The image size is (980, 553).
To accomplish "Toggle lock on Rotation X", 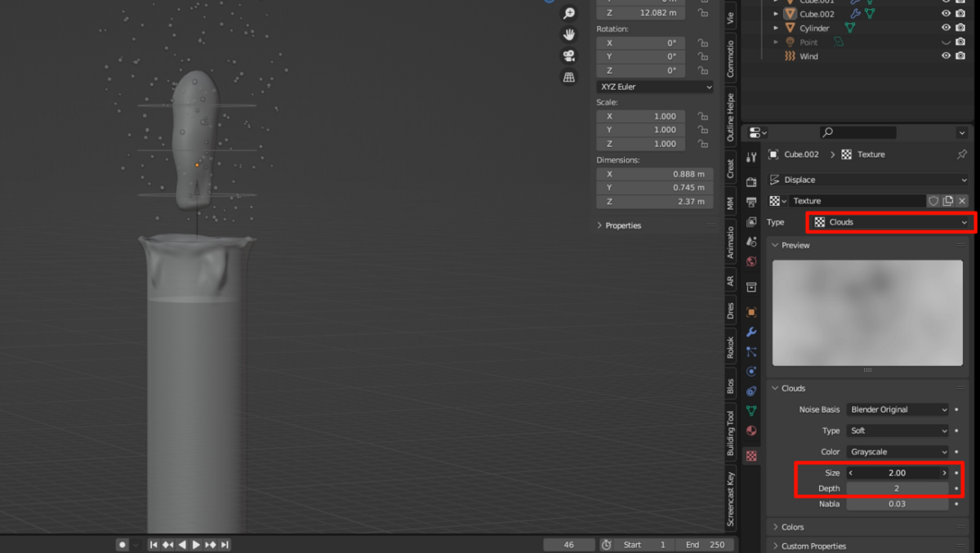I will (x=702, y=42).
